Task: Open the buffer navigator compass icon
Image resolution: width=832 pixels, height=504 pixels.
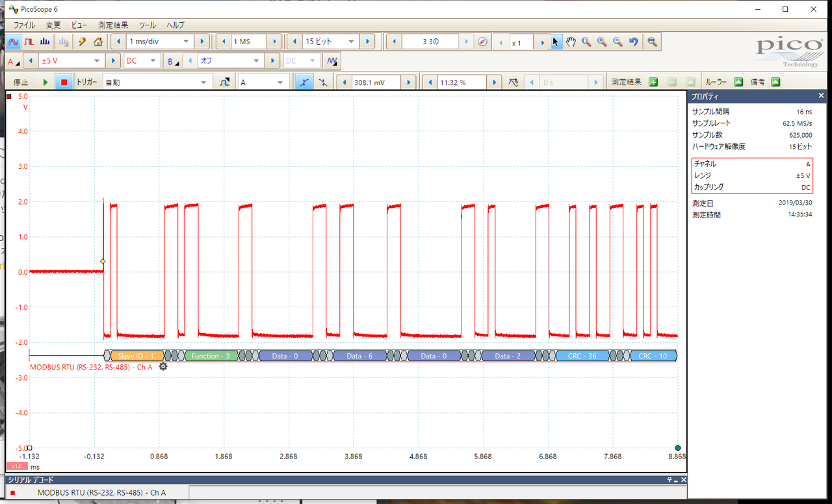Action: click(x=483, y=42)
